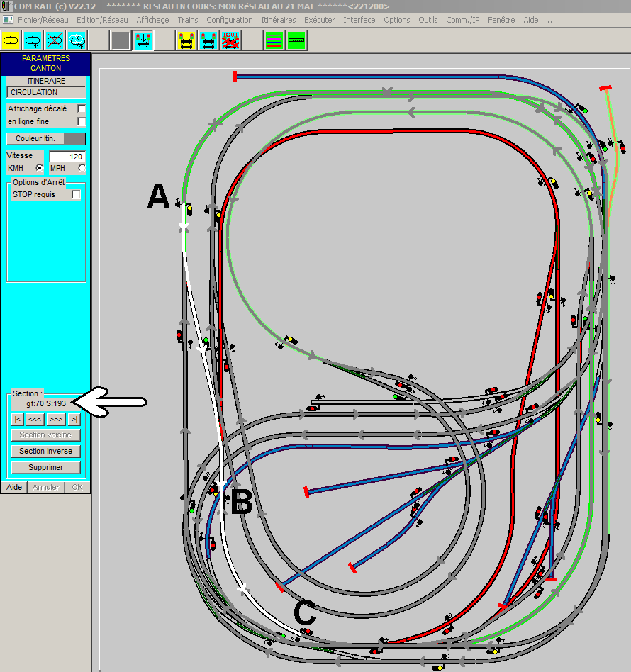
Task: Click the crossed-out loop delete itinerary icon
Action: point(55,40)
